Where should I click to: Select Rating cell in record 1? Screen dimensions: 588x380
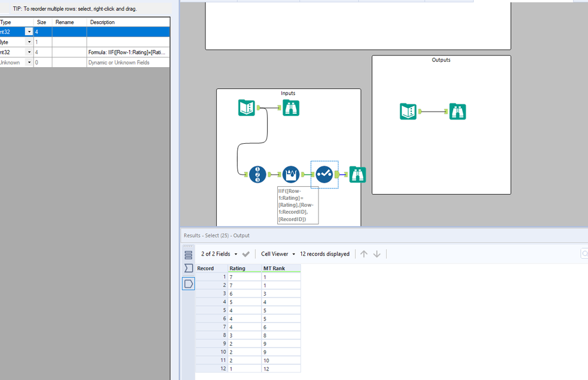click(244, 277)
